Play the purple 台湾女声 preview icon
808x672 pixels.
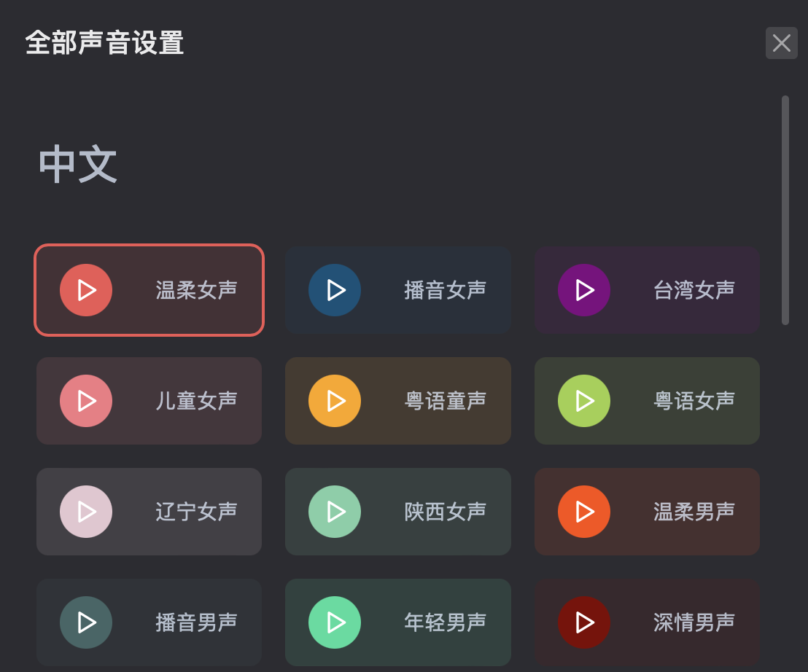(584, 290)
